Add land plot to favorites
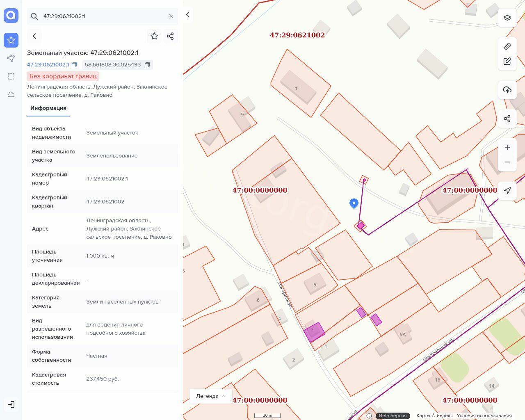Image resolution: width=525 pixels, height=420 pixels. tap(154, 36)
